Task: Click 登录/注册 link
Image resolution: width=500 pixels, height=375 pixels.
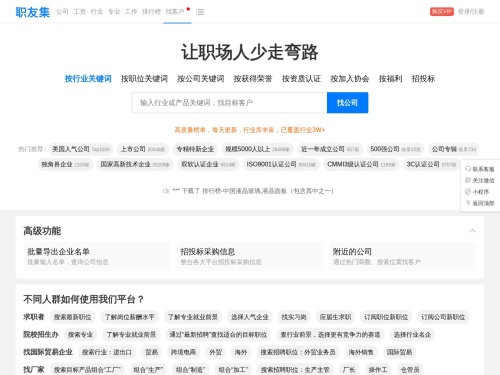Action: 471,12
